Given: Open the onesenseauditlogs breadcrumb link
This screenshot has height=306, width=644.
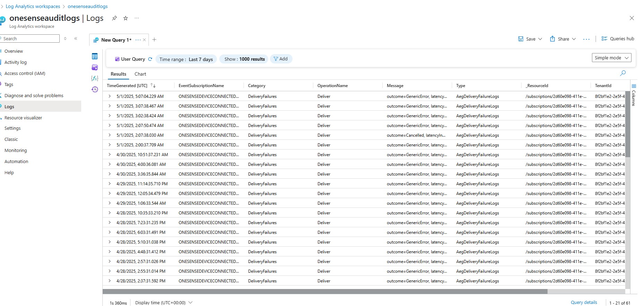Looking at the screenshot, I should pyautogui.click(x=88, y=6).
